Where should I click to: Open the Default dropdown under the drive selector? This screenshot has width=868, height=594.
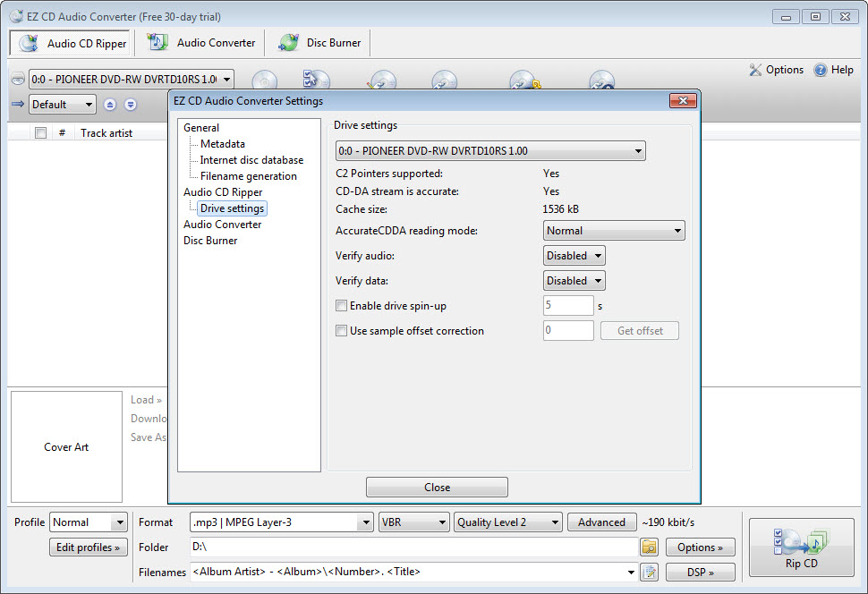[x=62, y=104]
